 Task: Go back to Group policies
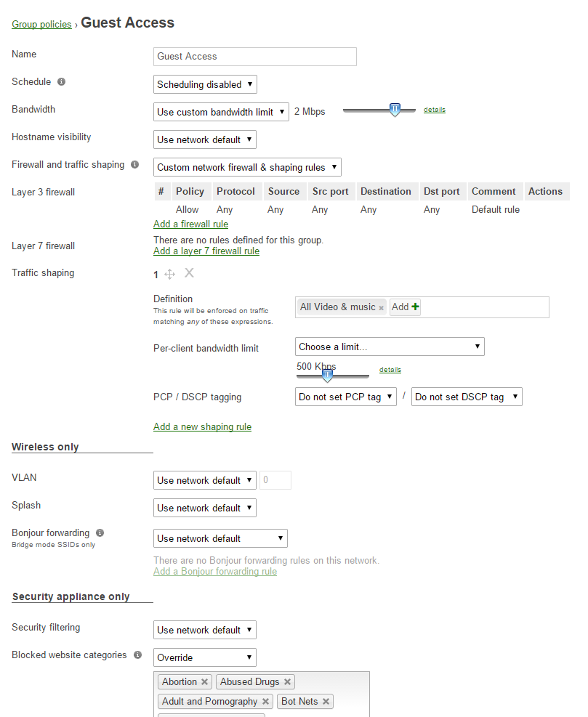pyautogui.click(x=41, y=25)
